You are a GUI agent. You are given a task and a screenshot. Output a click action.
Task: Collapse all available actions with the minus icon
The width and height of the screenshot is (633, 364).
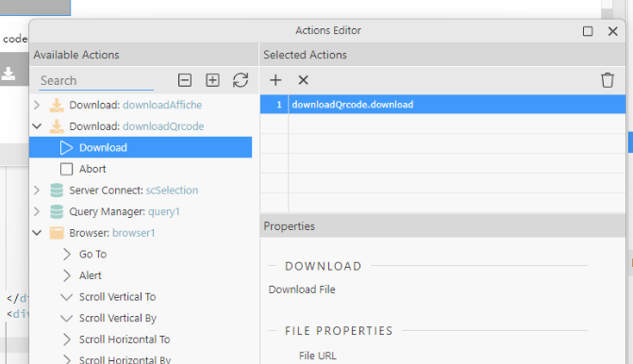(x=185, y=80)
